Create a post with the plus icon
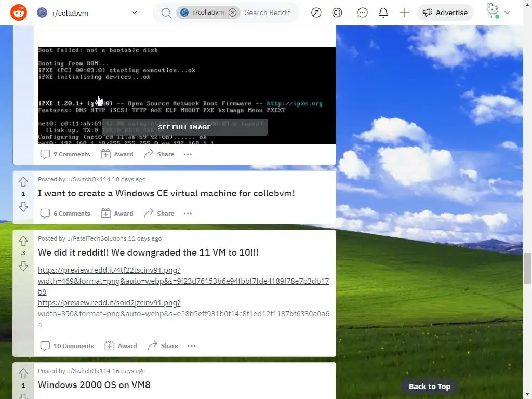This screenshot has width=532, height=399. point(404,12)
